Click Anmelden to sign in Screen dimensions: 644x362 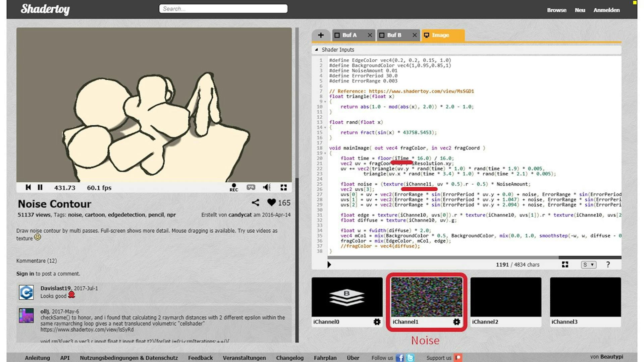(x=606, y=10)
